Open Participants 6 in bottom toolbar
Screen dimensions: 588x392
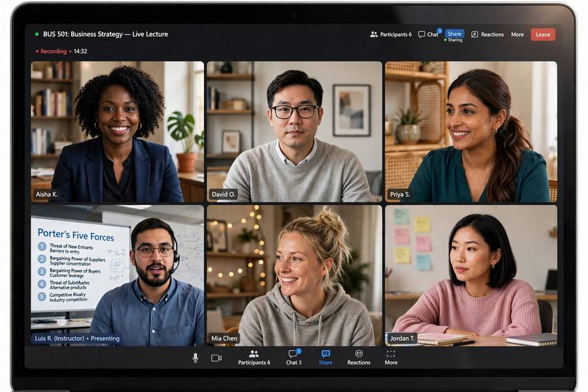tap(254, 357)
